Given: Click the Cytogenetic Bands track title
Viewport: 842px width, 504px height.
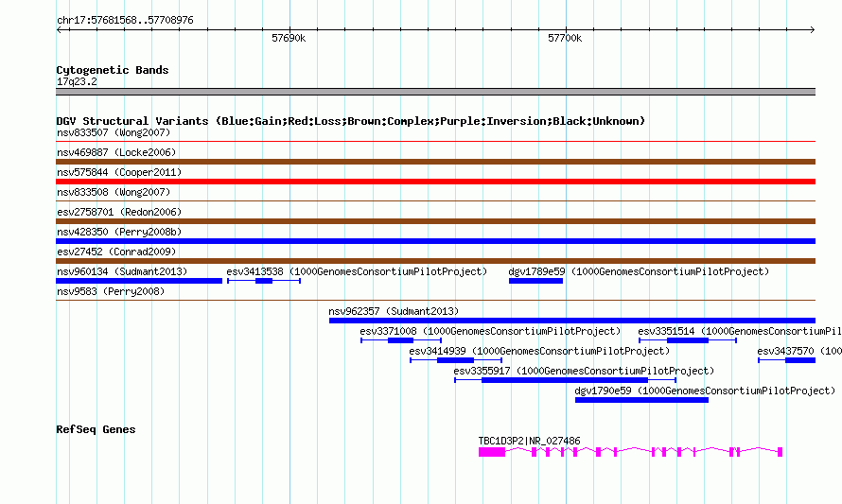Looking at the screenshot, I should click(x=113, y=70).
